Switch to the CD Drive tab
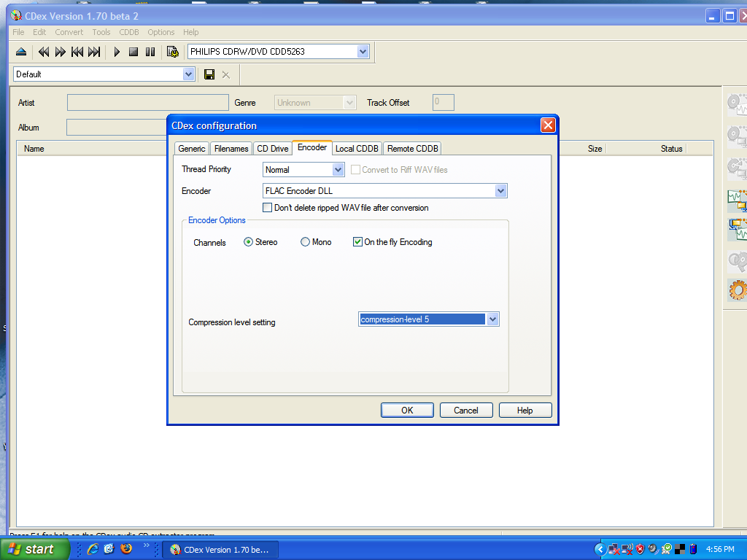This screenshot has height=560, width=747. click(x=272, y=149)
